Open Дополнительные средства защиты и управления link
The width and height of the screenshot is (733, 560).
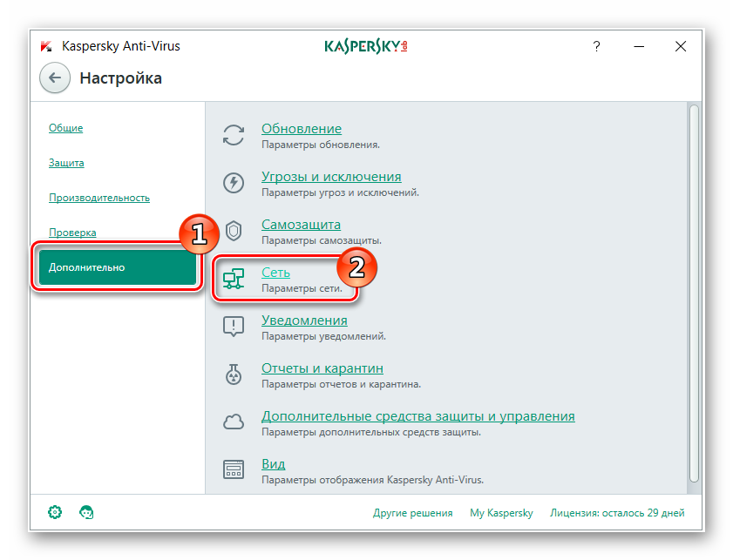[418, 416]
